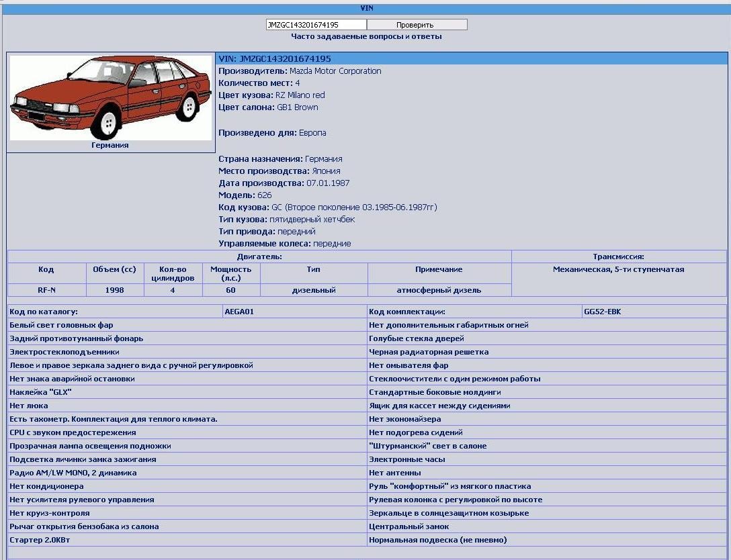The image size is (731, 560).
Task: Select Цвет салона: GB1 Brown
Action: click(269, 107)
